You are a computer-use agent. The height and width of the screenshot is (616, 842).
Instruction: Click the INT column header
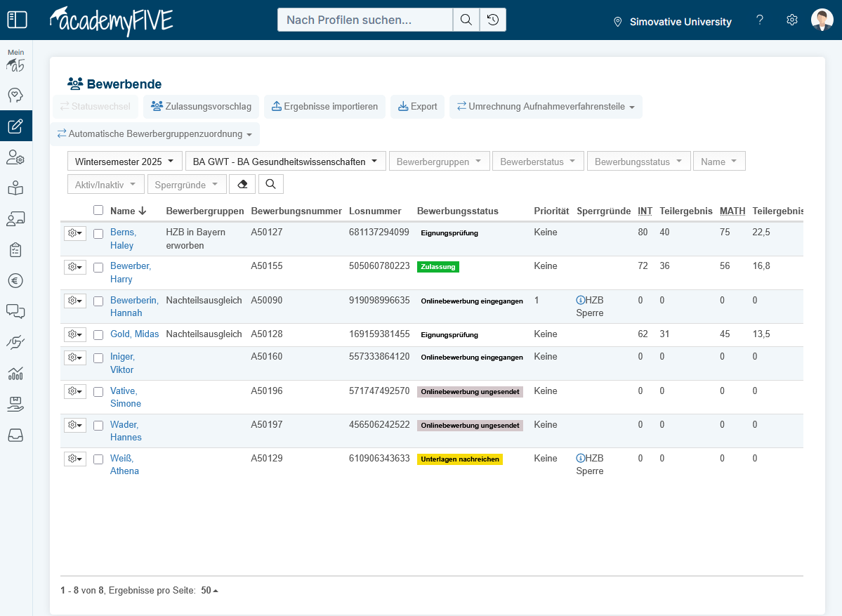tap(645, 211)
